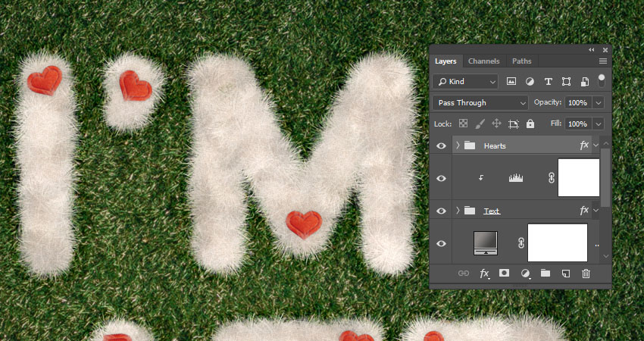Screen dimensions: 644x341
Task: Select the Hearts group folder icon
Action: click(470, 145)
